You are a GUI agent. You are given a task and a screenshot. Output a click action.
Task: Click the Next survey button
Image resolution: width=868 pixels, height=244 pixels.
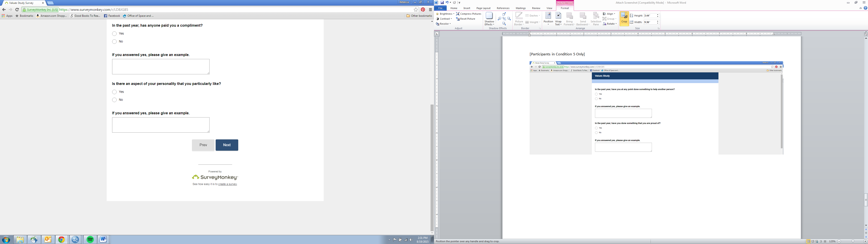[227, 145]
